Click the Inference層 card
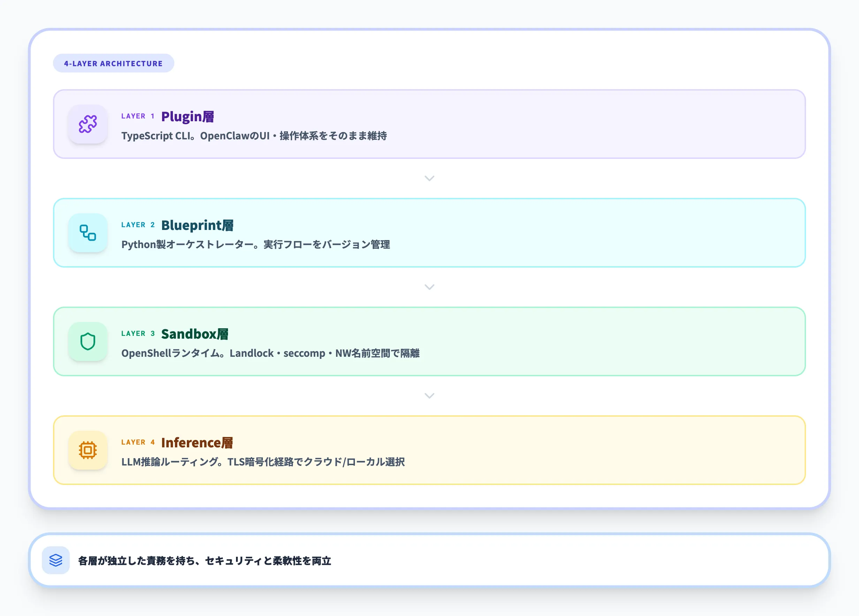859x616 pixels. pos(429,451)
